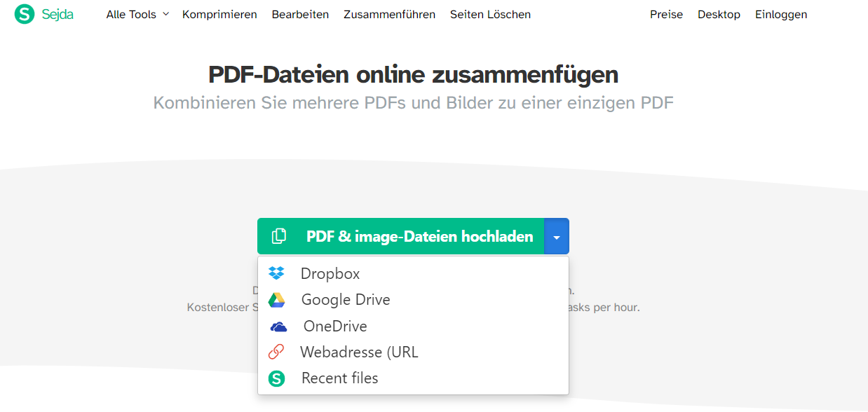This screenshot has height=412, width=868.
Task: Click the red link icon for Webadresse
Action: (x=277, y=352)
